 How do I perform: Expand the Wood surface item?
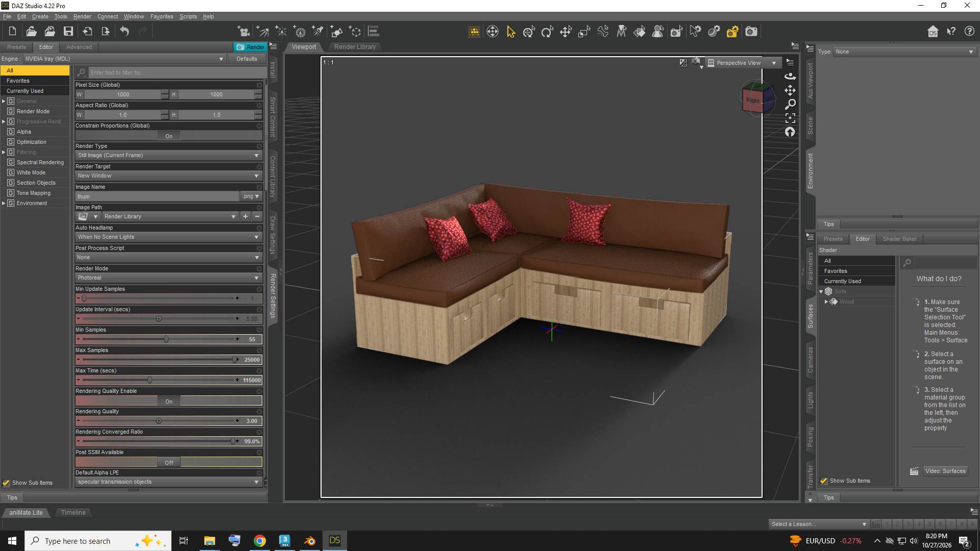click(x=826, y=302)
